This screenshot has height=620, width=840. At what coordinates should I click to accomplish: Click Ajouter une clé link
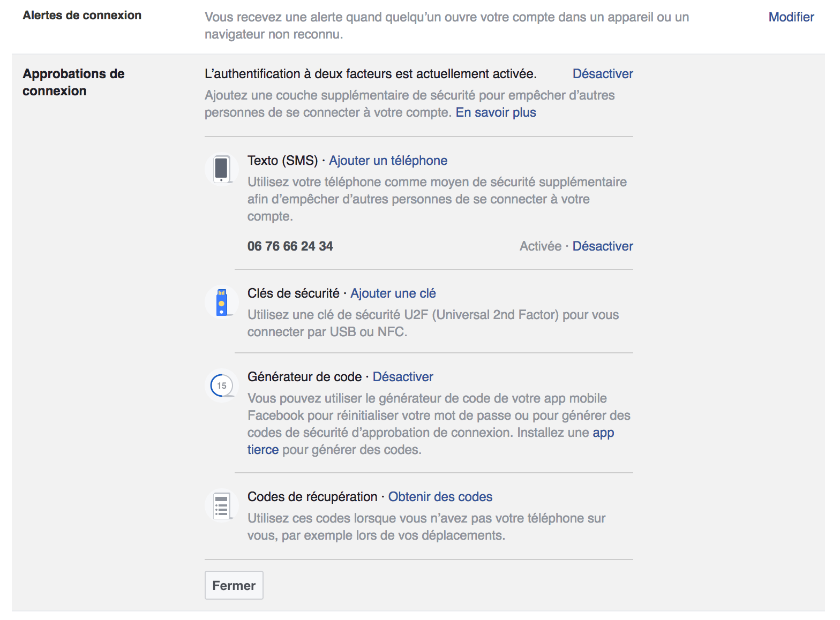[x=393, y=293]
